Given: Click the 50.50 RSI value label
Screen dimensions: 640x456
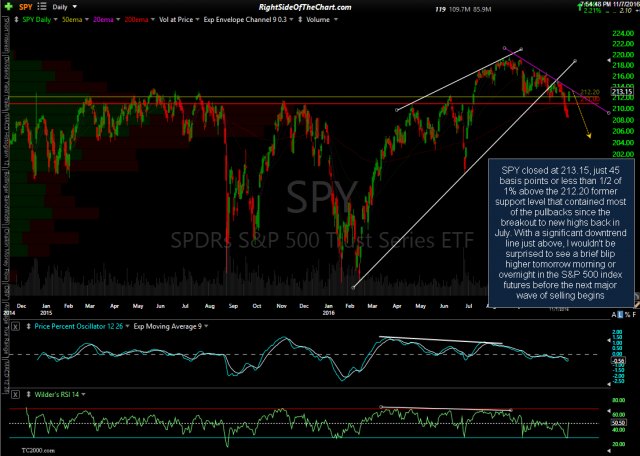Looking at the screenshot, I should 617,423.
